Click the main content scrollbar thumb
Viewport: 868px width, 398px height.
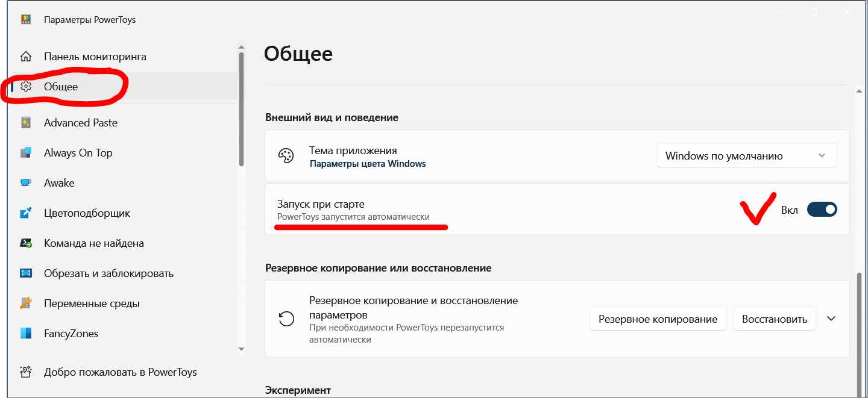click(860, 334)
